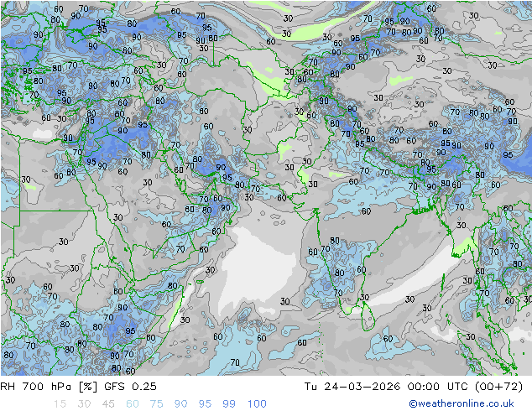Click the legend value 45
This screenshot has height=411, width=532.
tap(108, 404)
